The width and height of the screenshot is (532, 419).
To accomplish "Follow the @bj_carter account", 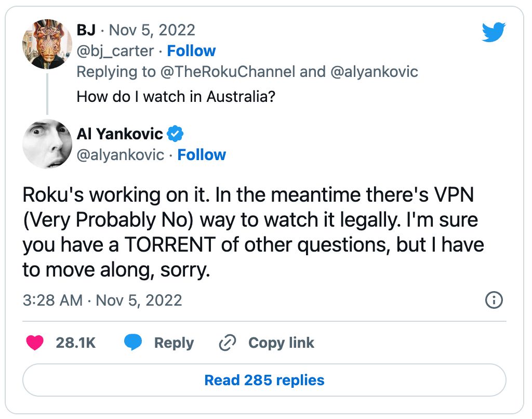I will [191, 51].
